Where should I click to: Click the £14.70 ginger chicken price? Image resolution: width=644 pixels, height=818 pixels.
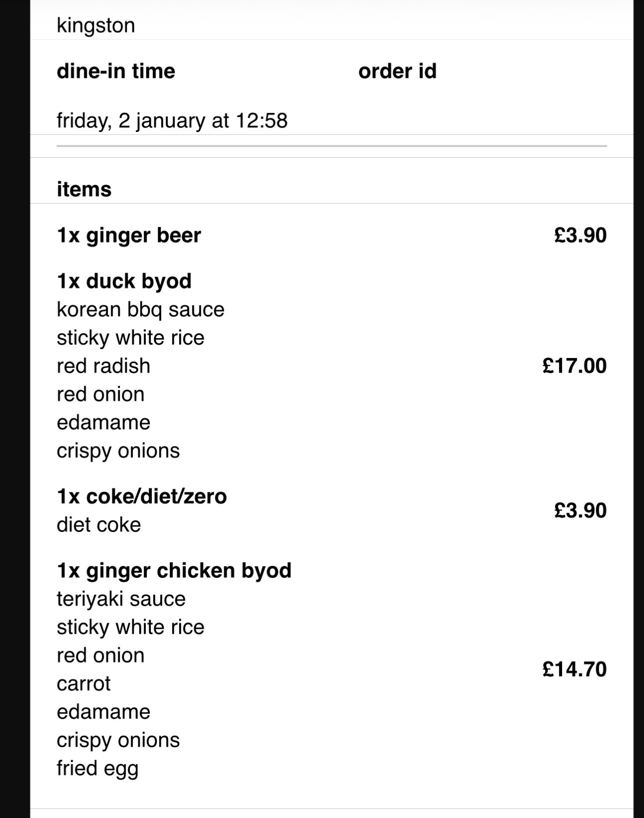tap(574, 669)
